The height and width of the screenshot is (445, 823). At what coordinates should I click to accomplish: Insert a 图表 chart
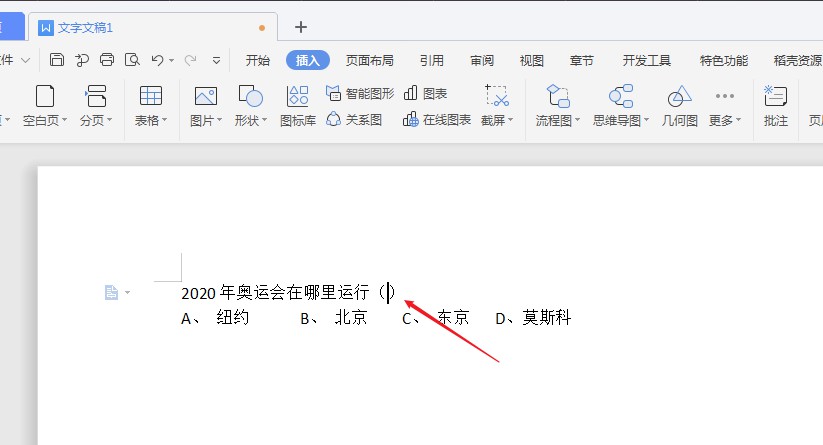425,93
